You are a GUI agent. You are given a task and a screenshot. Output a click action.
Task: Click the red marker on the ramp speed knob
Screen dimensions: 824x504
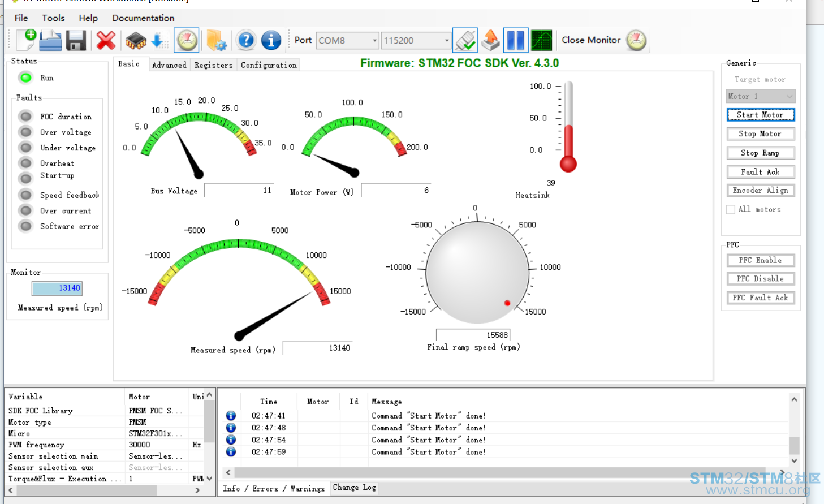coord(507,303)
